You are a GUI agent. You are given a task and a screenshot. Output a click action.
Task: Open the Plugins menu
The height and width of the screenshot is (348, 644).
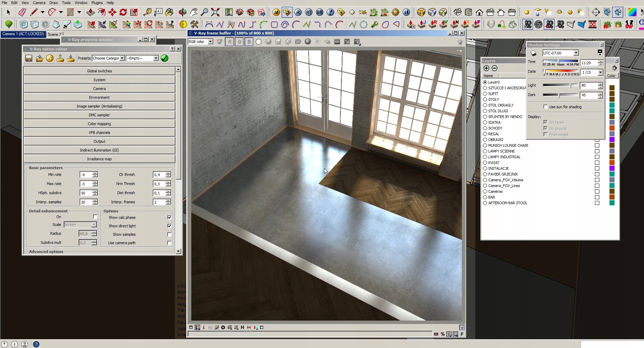(x=97, y=3)
